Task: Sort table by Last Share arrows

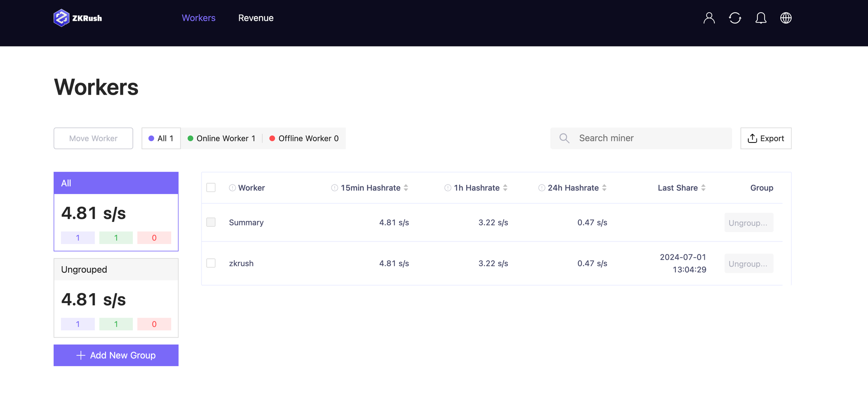Action: coord(703,188)
